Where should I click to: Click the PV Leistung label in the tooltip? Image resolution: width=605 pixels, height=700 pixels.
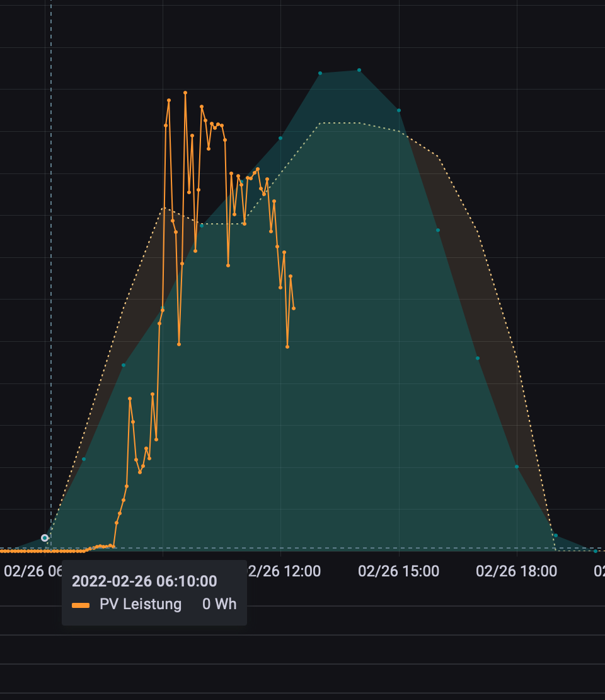coord(140,604)
